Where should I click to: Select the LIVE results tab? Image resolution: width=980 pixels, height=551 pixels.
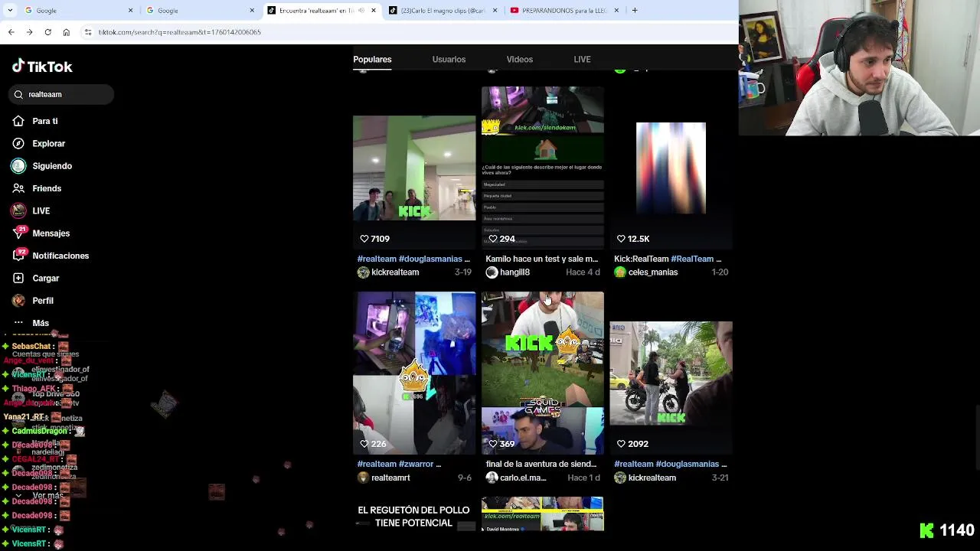pyautogui.click(x=582, y=59)
